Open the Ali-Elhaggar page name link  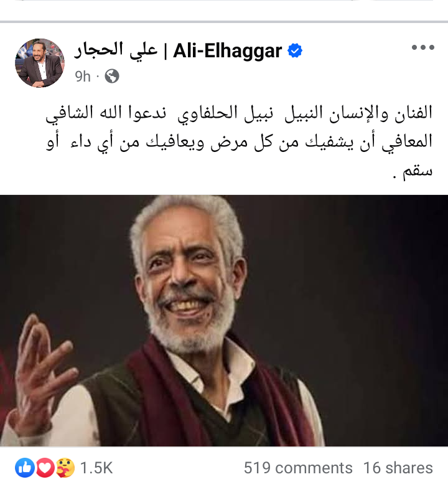click(x=227, y=51)
